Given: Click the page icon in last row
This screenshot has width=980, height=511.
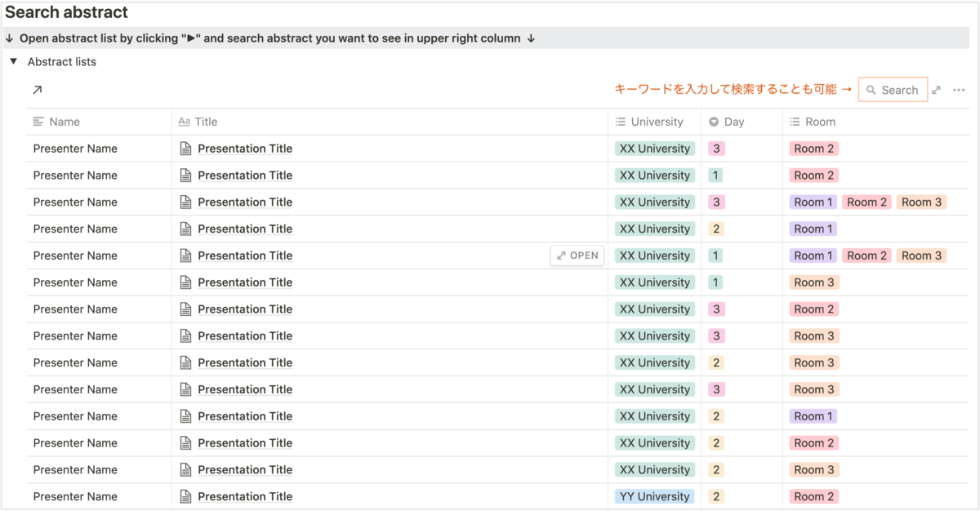Looking at the screenshot, I should click(x=186, y=496).
